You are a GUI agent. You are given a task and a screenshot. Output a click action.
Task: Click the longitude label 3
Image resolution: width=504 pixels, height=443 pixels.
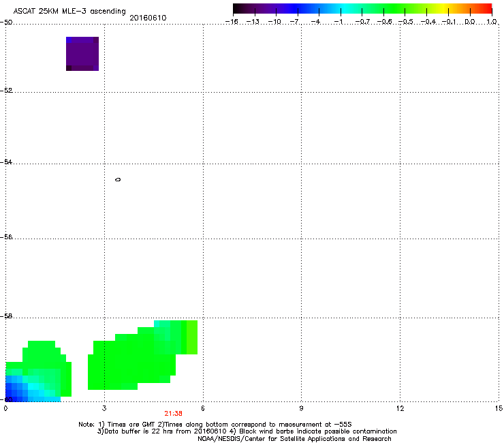(x=104, y=408)
